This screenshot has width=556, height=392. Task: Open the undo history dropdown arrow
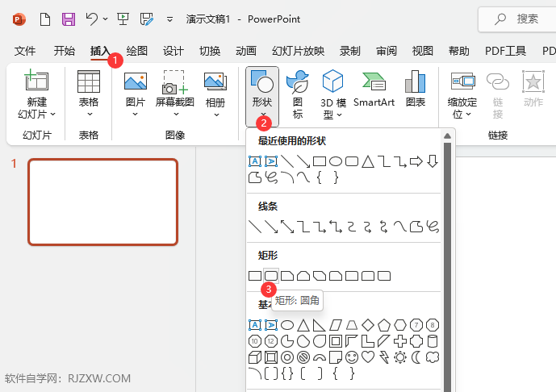click(106, 19)
